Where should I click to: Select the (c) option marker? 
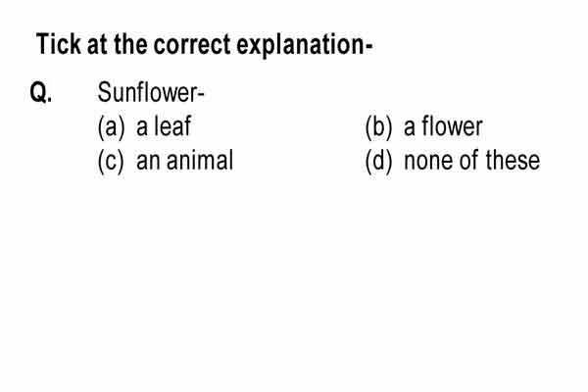pyautogui.click(x=111, y=161)
